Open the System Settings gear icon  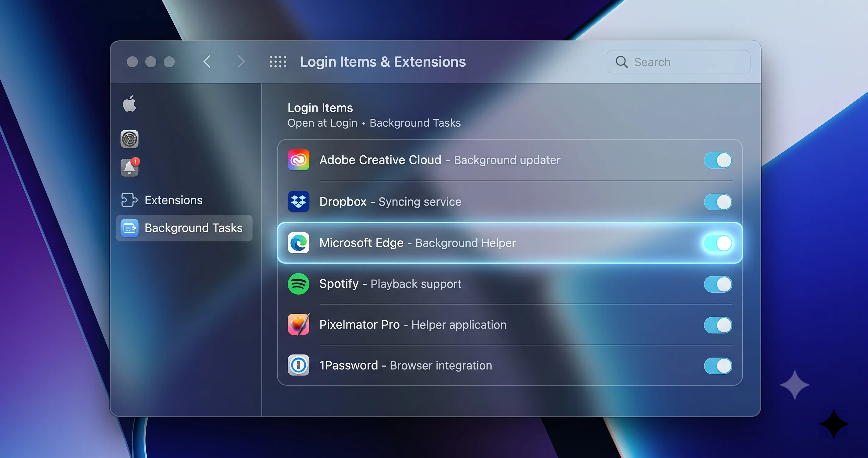point(130,139)
